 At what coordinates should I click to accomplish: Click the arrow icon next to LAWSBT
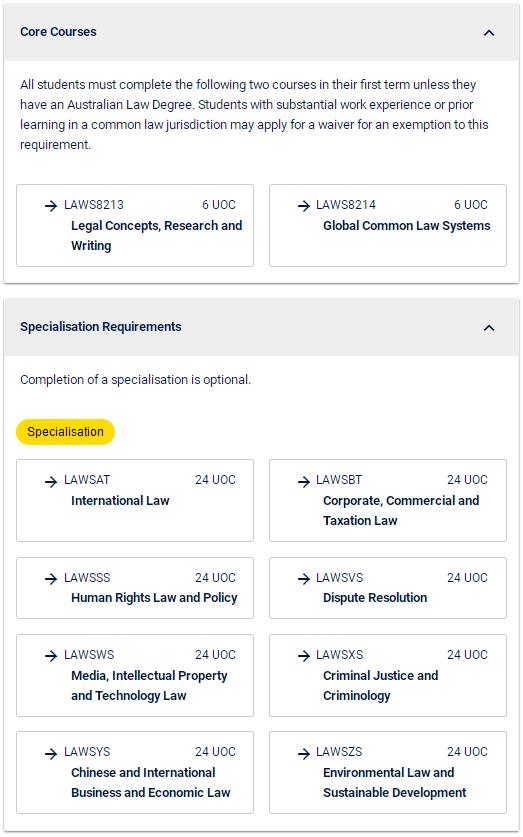(x=304, y=481)
